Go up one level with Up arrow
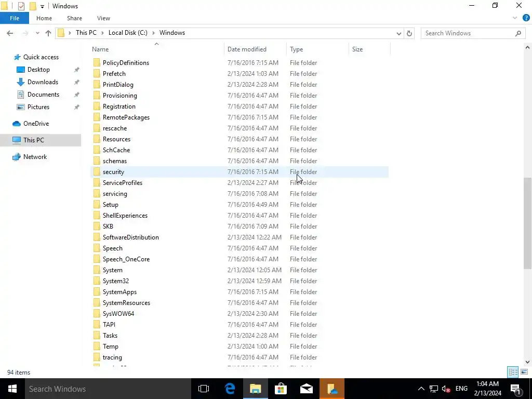The image size is (532, 399). (48, 33)
